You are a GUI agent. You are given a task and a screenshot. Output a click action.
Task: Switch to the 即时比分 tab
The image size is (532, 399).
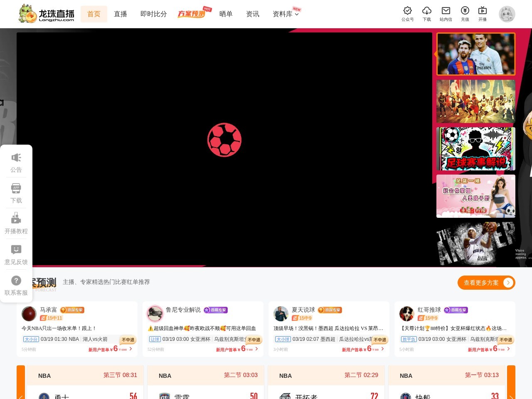[153, 14]
